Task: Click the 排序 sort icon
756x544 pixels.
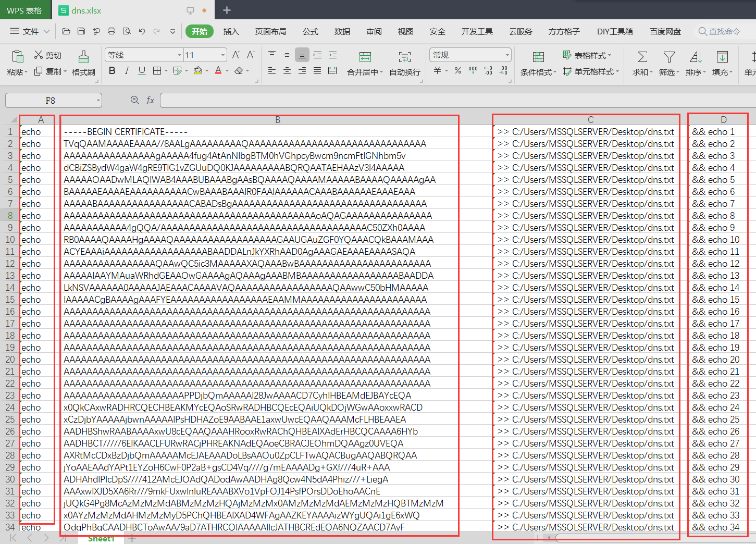Action: (x=696, y=57)
